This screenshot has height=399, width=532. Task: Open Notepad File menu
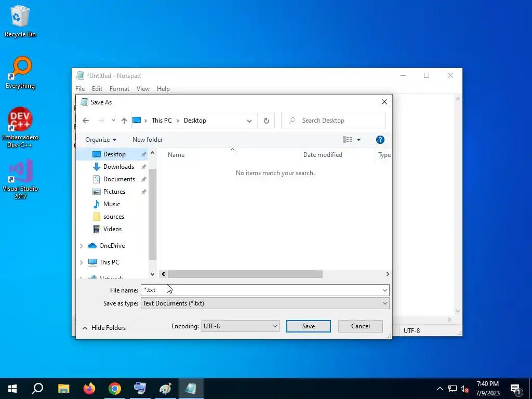pyautogui.click(x=80, y=89)
